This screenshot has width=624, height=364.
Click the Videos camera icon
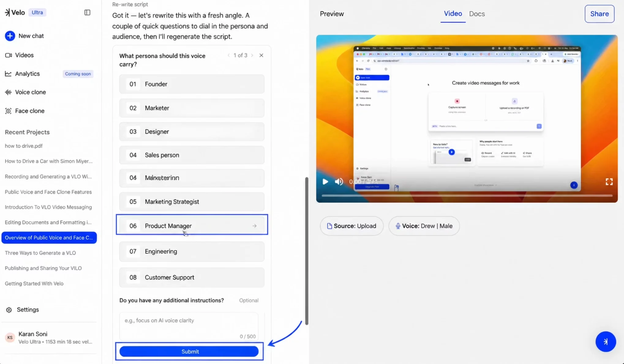[8, 55]
